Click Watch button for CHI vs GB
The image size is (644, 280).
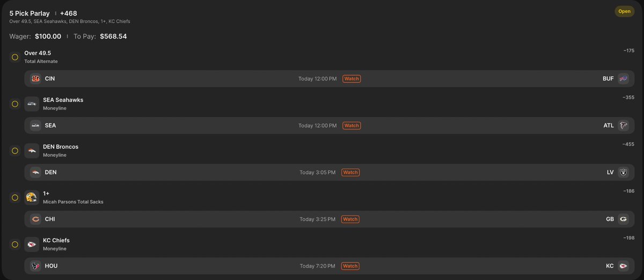[x=350, y=219]
